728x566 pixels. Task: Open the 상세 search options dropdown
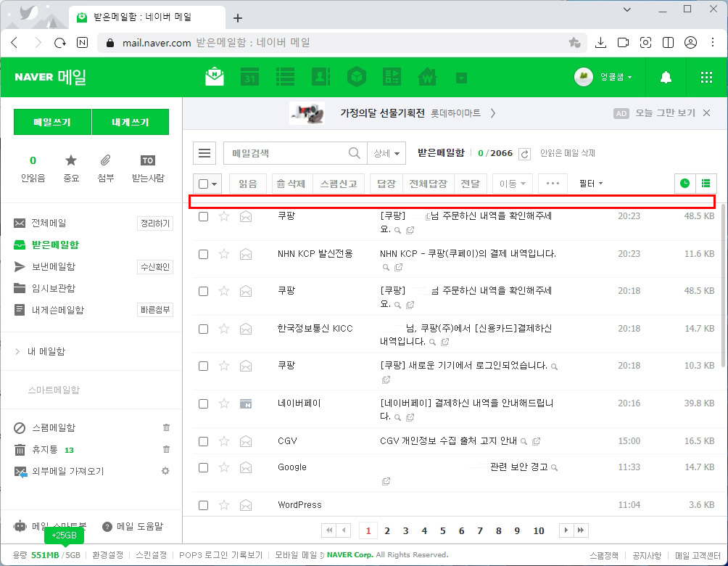click(x=386, y=153)
